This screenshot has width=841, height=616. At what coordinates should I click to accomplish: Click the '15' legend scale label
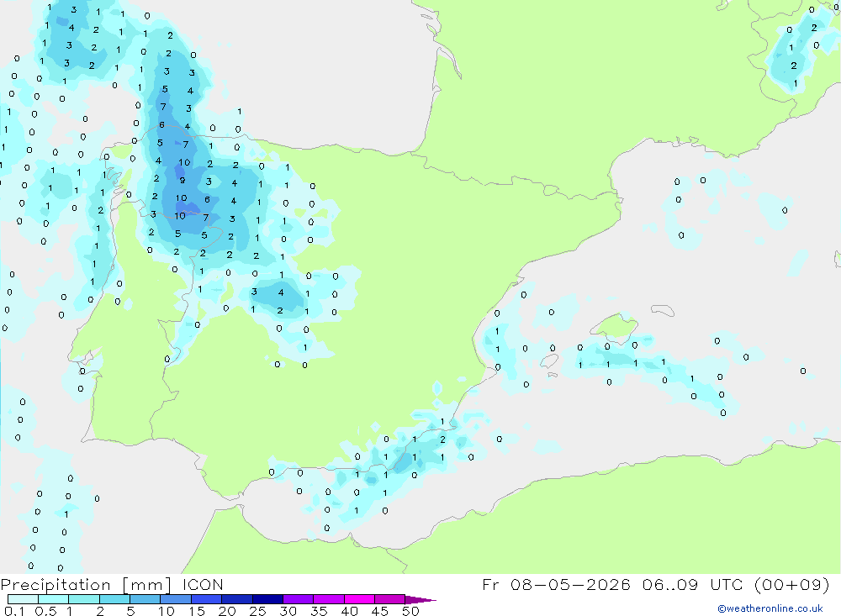coord(197,611)
